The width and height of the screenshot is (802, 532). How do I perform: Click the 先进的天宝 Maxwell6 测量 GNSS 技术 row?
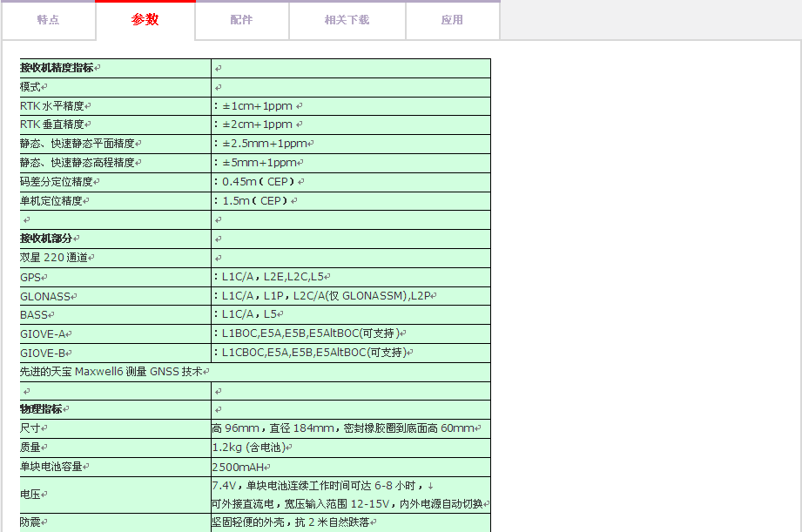click(x=115, y=372)
